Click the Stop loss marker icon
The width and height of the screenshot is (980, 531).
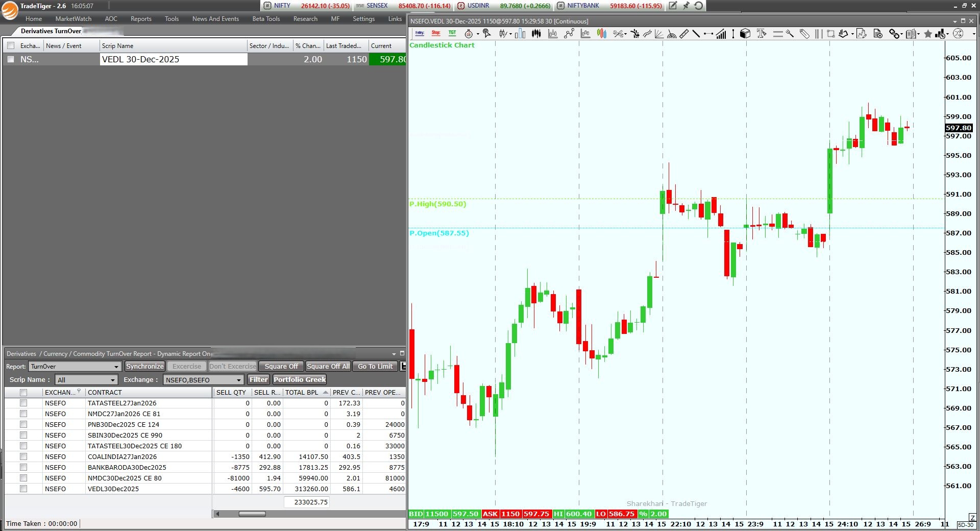point(436,34)
